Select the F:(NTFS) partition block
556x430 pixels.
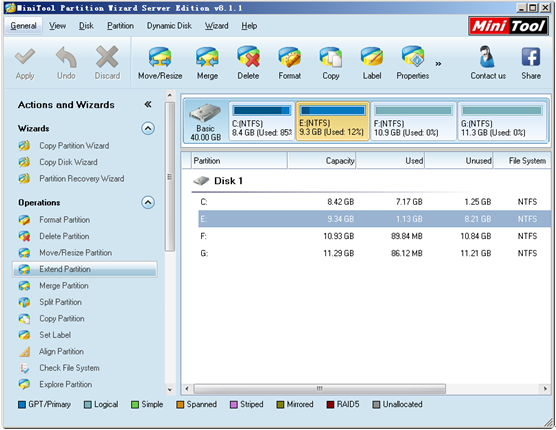(x=413, y=121)
